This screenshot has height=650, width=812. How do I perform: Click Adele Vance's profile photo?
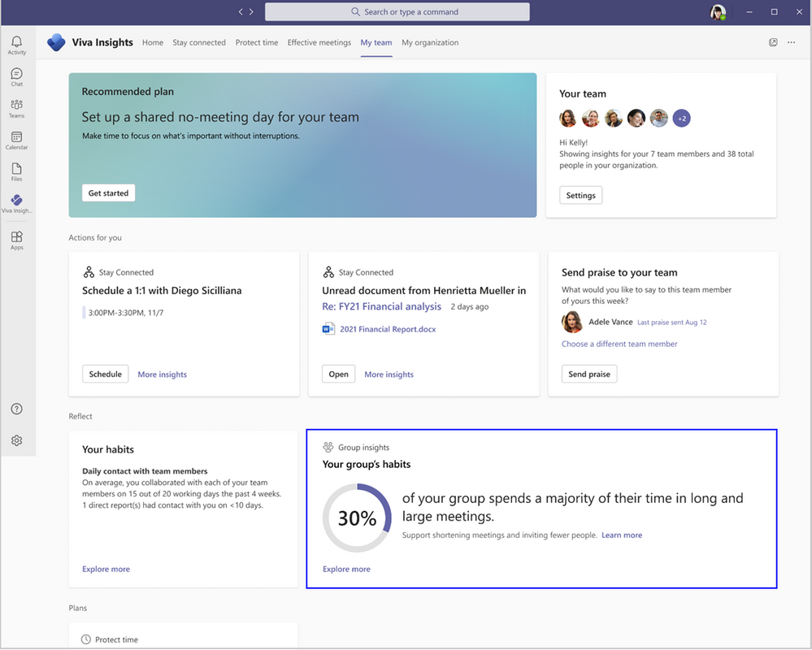(x=572, y=322)
